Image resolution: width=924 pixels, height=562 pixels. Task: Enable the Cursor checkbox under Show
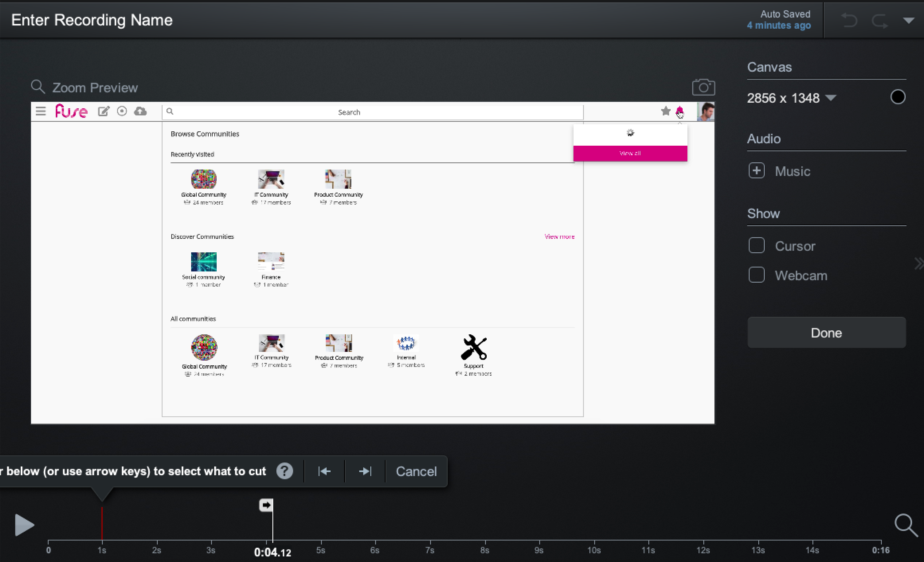coord(756,246)
